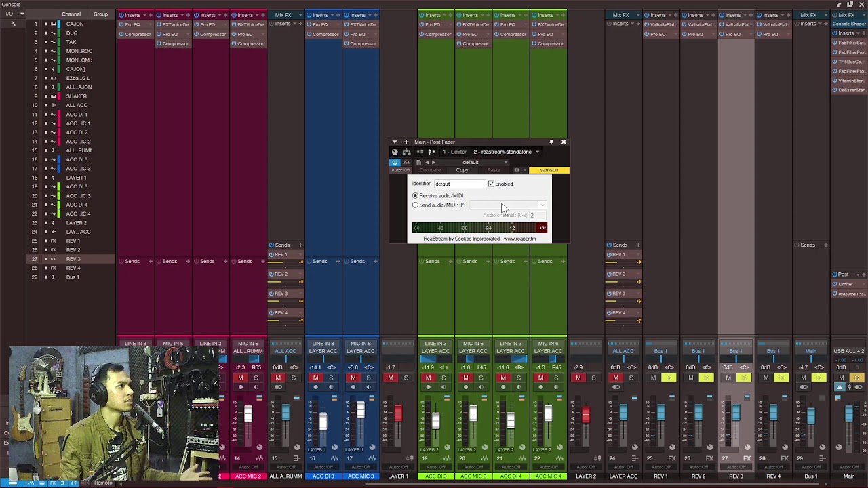This screenshot has height=488, width=868.
Task: Click the pan knob icon on channel 16
Action: point(334,447)
